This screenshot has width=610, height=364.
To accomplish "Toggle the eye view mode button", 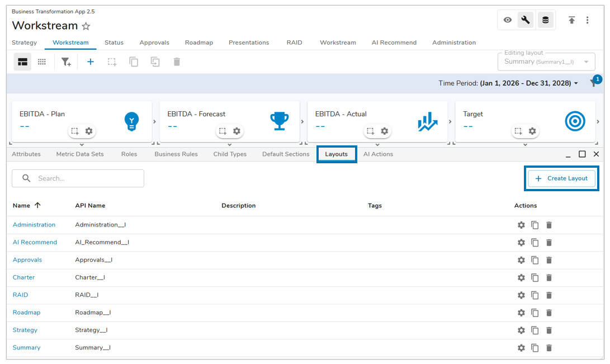I will coord(508,20).
